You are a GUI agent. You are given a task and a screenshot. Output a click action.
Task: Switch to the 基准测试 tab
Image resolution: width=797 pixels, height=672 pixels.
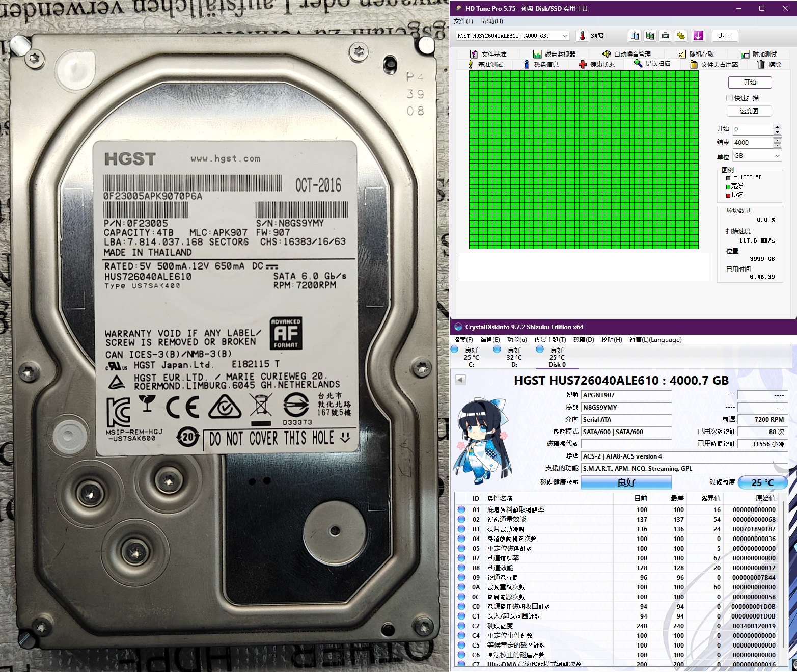(485, 64)
